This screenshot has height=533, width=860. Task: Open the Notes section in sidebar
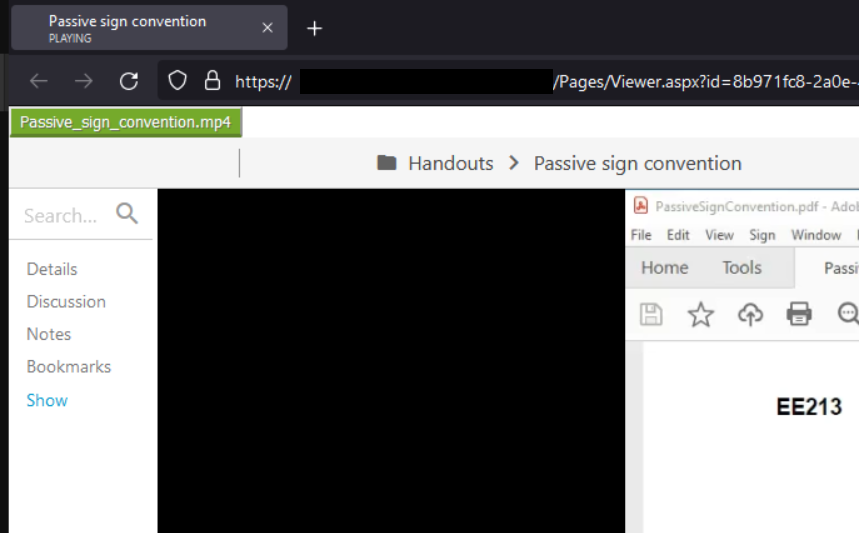coord(49,334)
